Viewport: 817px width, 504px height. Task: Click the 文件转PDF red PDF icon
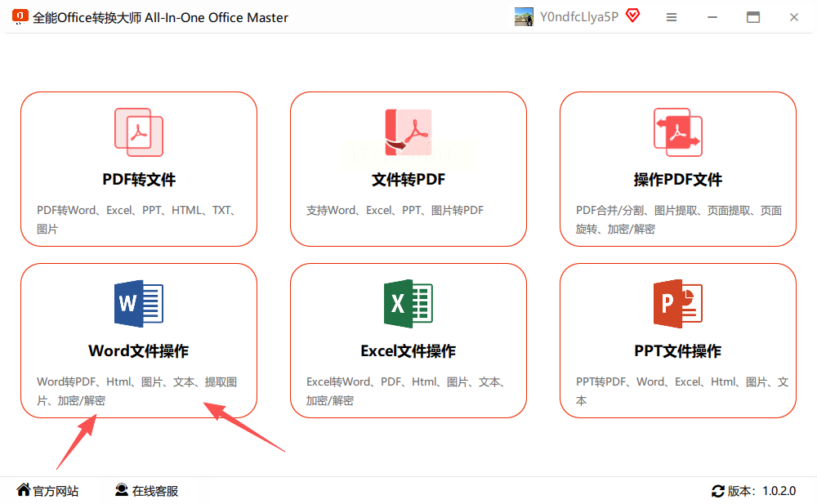408,132
